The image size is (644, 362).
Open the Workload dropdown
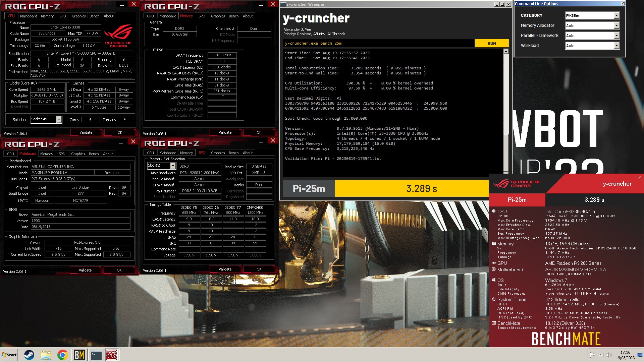pos(616,46)
